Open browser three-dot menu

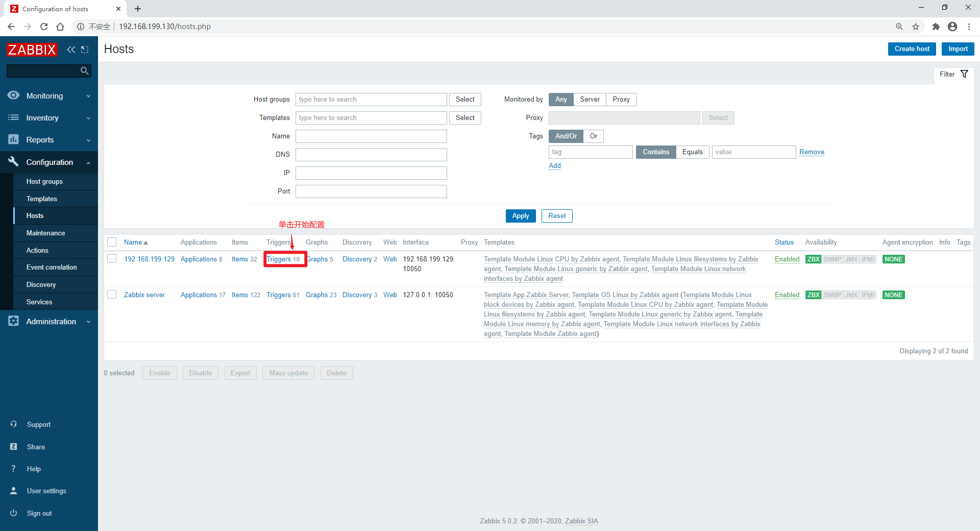click(969, 27)
